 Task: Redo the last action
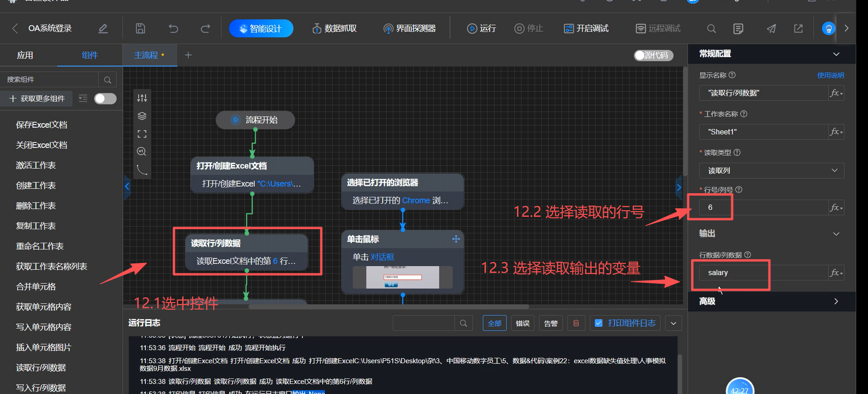click(205, 28)
